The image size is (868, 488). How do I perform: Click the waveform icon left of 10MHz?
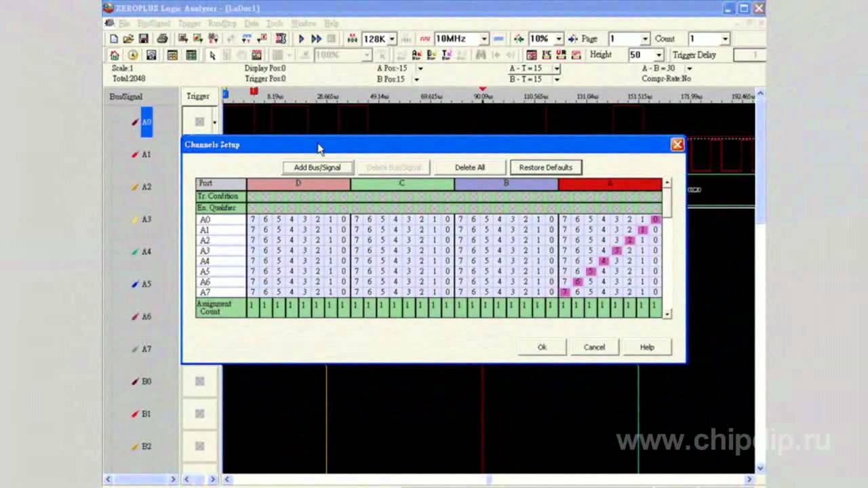(425, 39)
